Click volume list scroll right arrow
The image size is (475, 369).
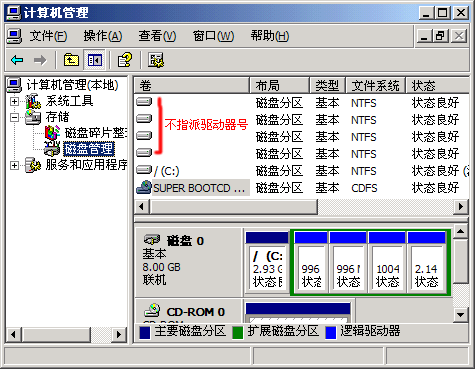(x=461, y=207)
